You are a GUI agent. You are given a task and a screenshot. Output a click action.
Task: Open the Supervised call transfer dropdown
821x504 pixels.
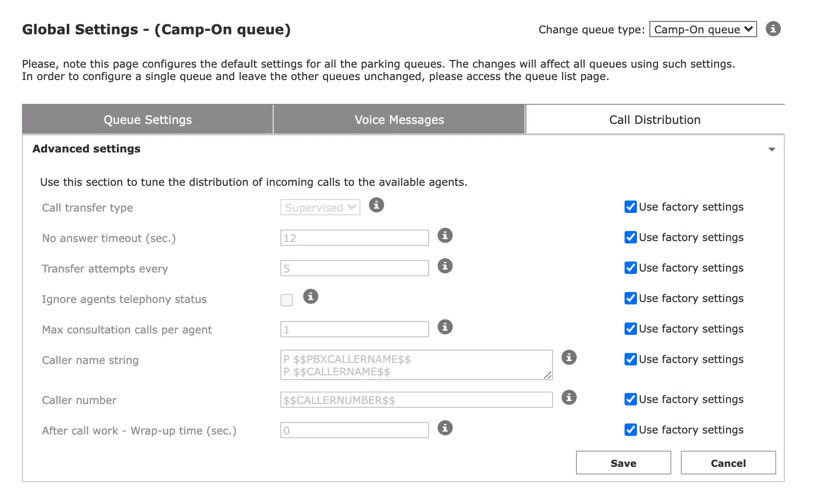pos(320,208)
